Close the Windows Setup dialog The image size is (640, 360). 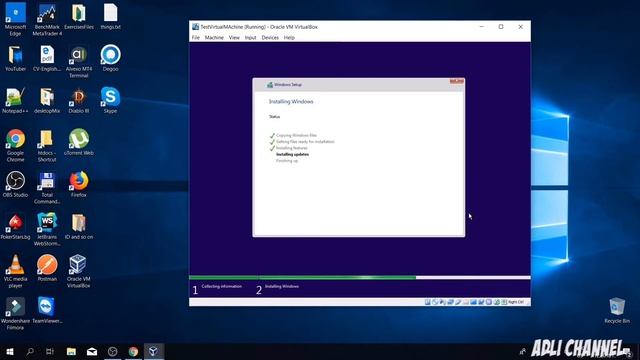point(457,81)
